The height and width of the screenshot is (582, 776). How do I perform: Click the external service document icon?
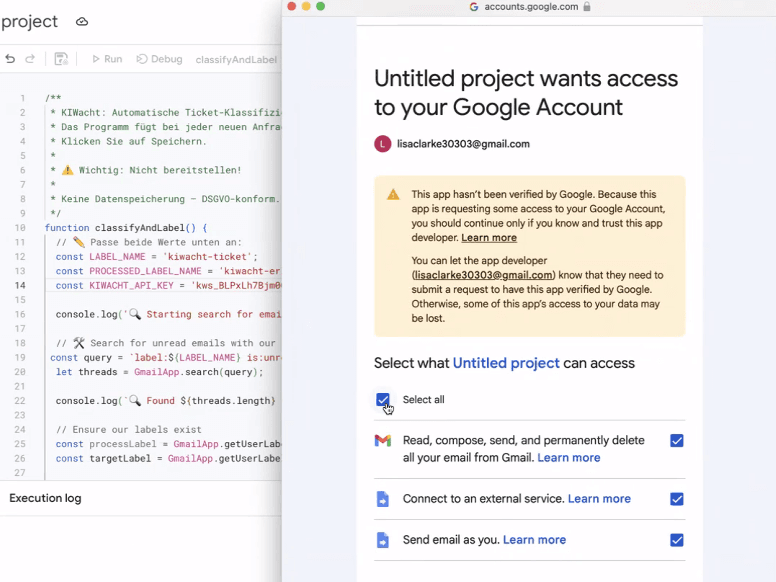coord(383,499)
